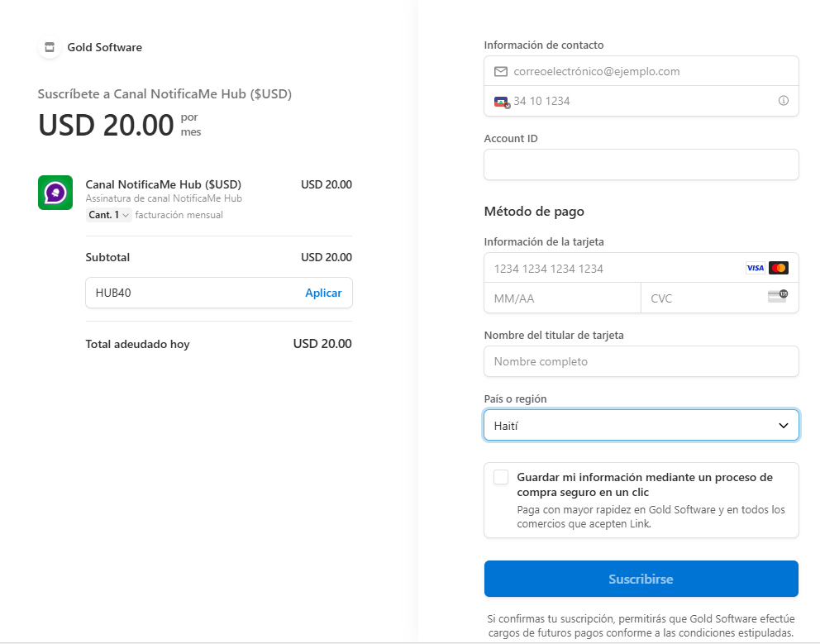
Task: Click the Mastercard logo
Action: pyautogui.click(x=779, y=268)
